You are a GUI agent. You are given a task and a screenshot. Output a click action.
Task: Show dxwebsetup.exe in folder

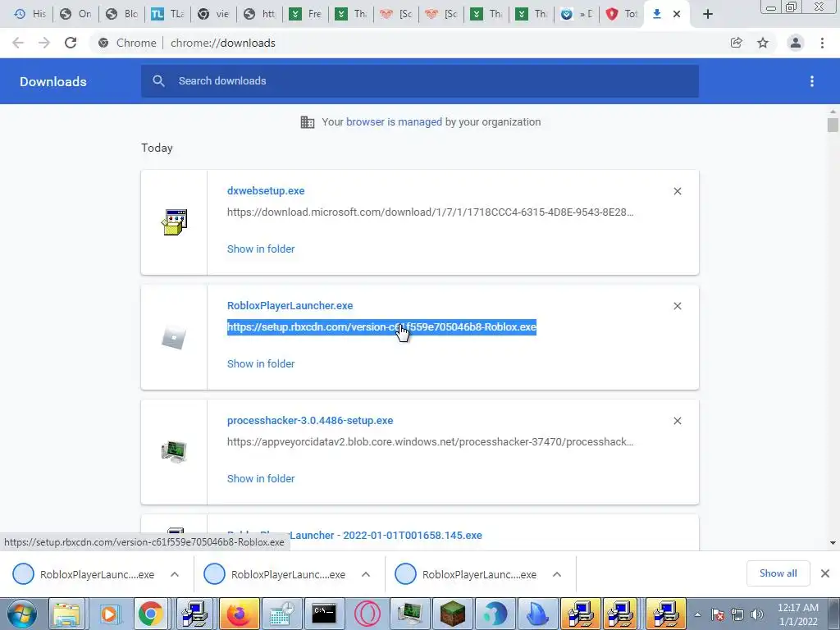(x=261, y=249)
